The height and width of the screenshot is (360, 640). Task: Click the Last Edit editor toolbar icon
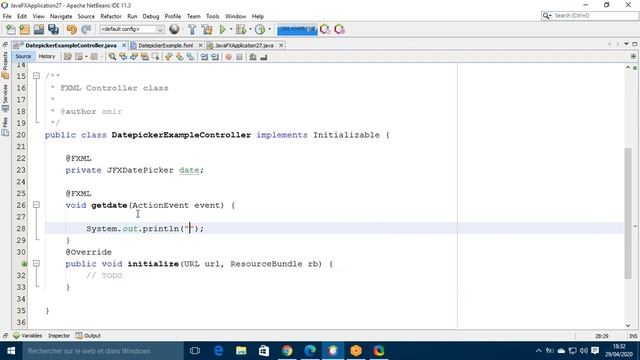pos(68,57)
